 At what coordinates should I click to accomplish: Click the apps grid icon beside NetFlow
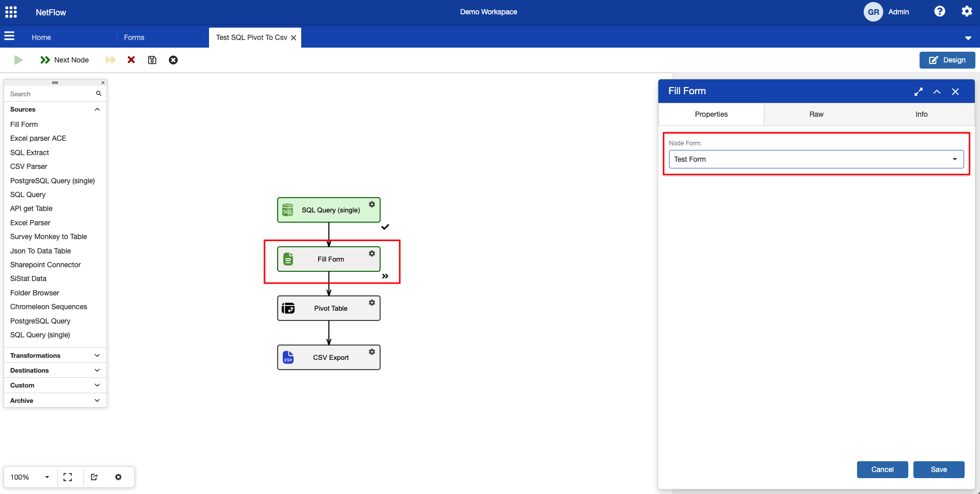pyautogui.click(x=11, y=12)
